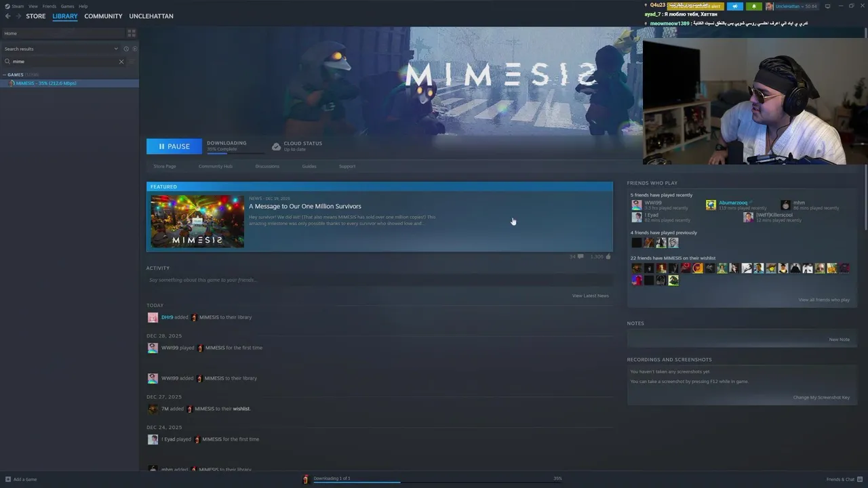Collapse the GAMES category in sidebar
The height and width of the screenshot is (488, 868).
pyautogui.click(x=5, y=75)
